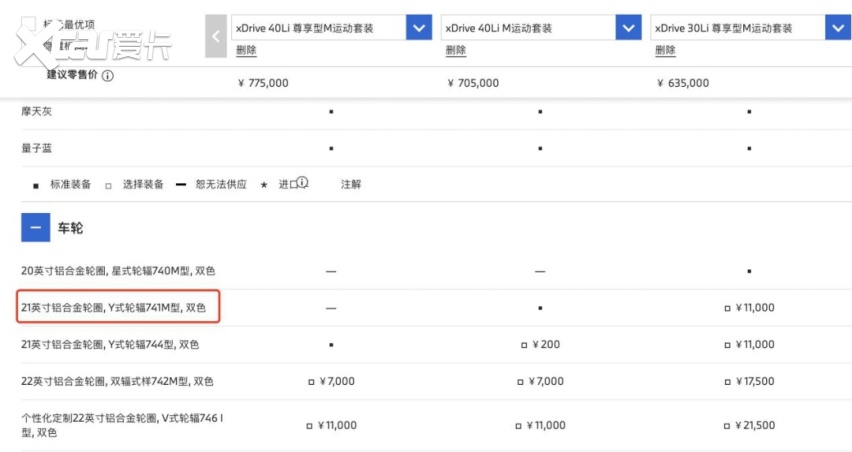Click info icon next to 建议零售价
Viewport: 852px width, 452px height.
(108, 76)
